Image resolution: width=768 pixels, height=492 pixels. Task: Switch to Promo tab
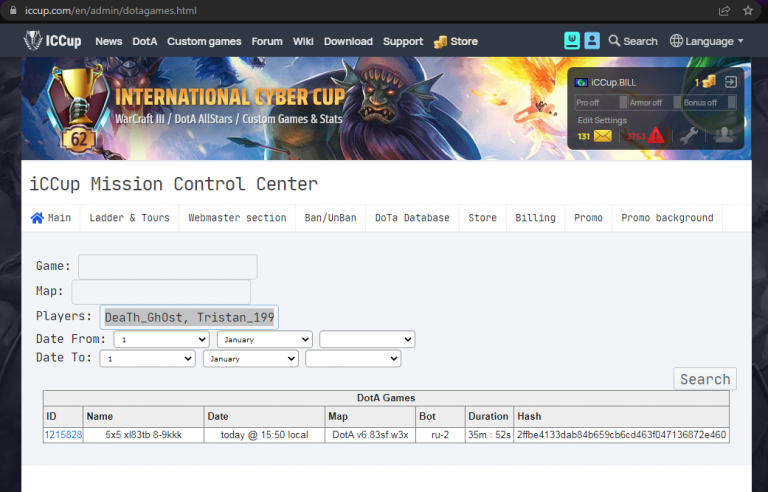[x=588, y=218]
